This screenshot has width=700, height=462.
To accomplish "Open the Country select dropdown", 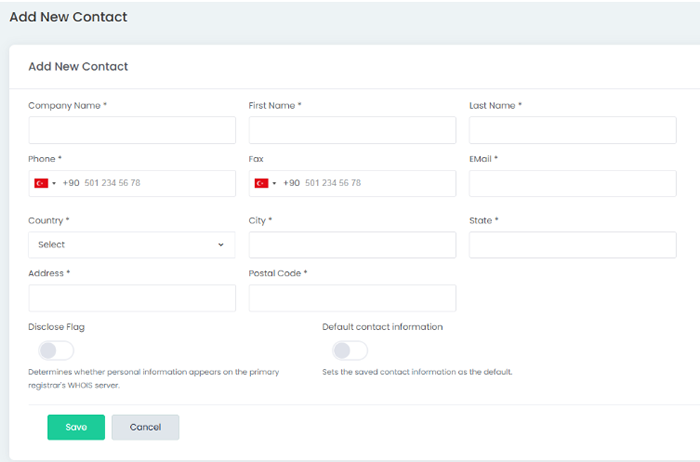I will point(132,245).
